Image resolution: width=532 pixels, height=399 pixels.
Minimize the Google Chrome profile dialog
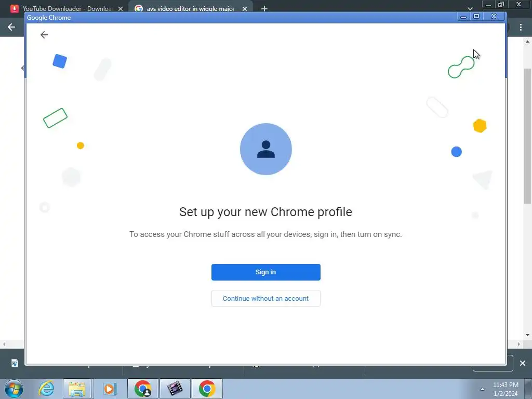[x=463, y=16]
